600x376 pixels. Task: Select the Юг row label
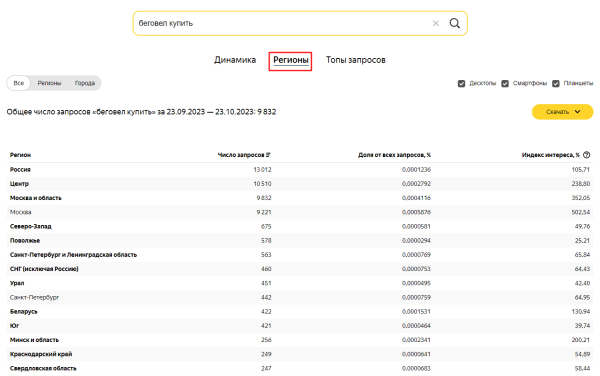pos(14,326)
